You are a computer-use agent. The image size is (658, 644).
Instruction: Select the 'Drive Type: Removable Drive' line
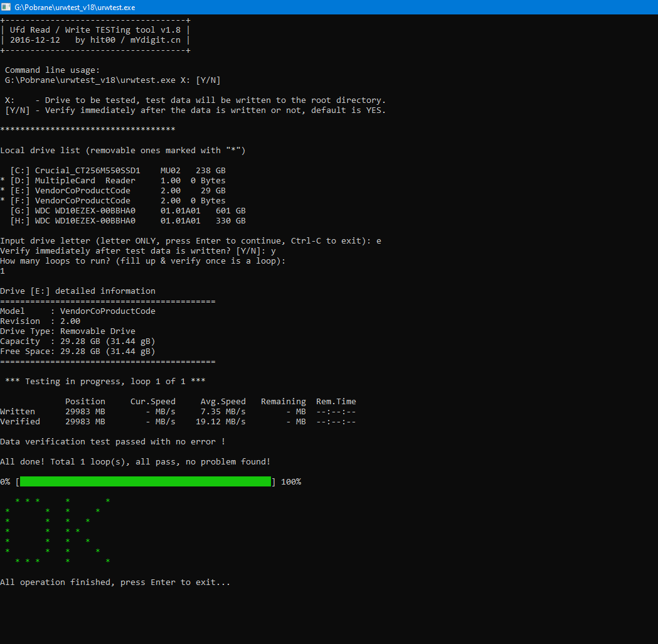(68, 331)
